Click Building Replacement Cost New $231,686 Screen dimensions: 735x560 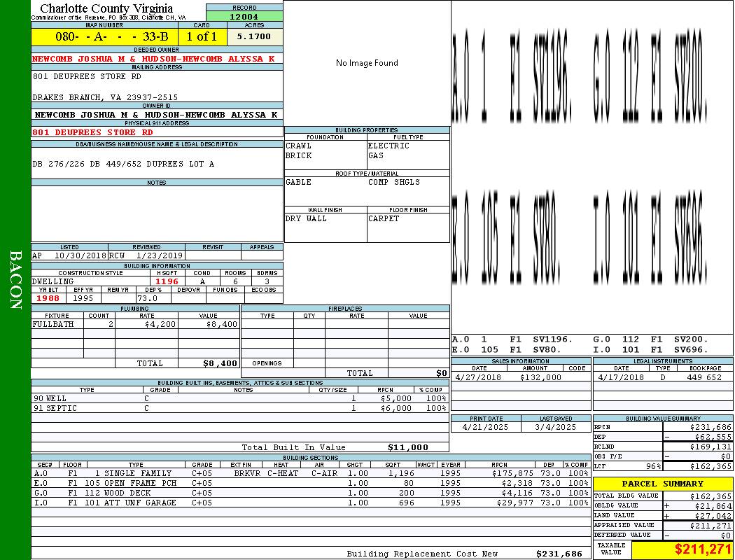(x=559, y=554)
